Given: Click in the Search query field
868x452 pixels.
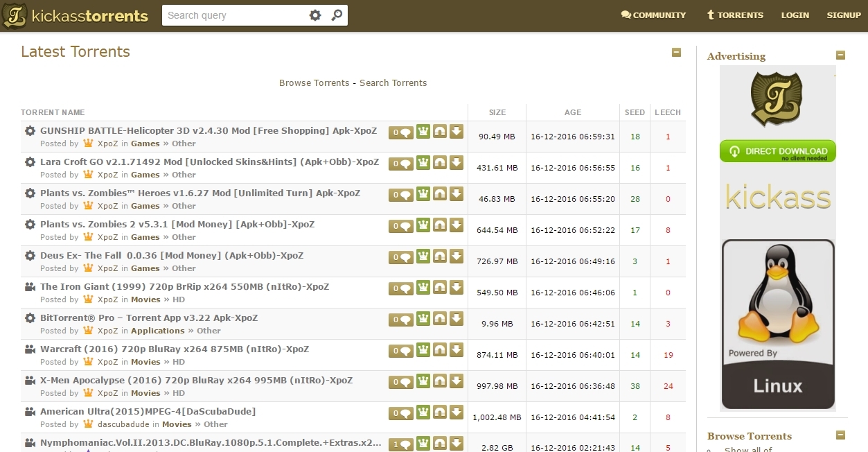Looking at the screenshot, I should coord(234,15).
